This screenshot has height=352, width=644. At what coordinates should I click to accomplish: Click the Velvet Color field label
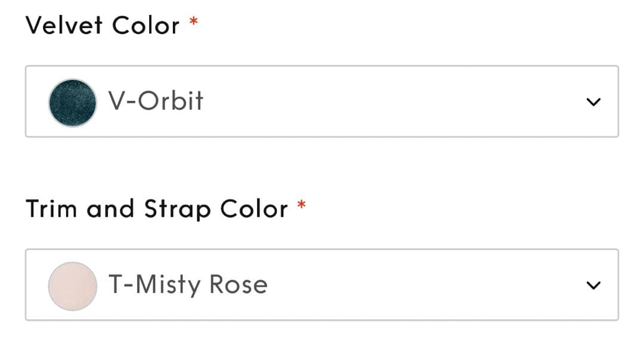point(102,26)
